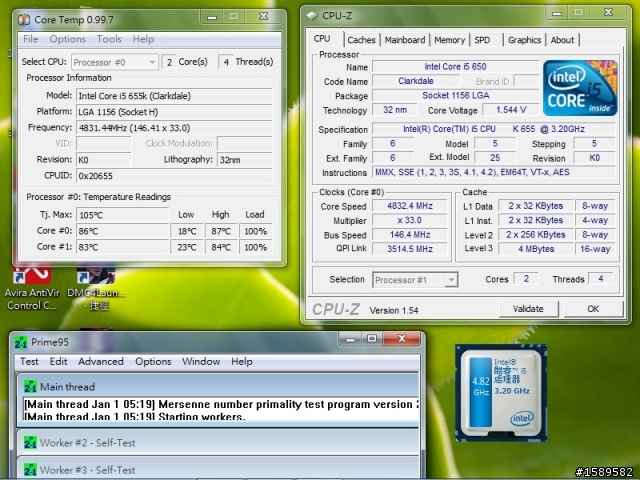Close the Core Temp window
This screenshot has width=640, height=480.
click(x=264, y=16)
